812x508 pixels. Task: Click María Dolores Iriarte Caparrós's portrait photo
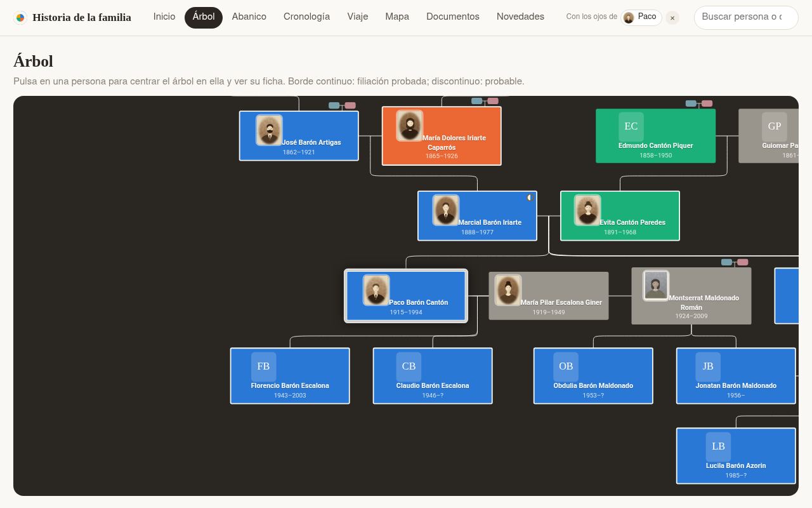(410, 126)
